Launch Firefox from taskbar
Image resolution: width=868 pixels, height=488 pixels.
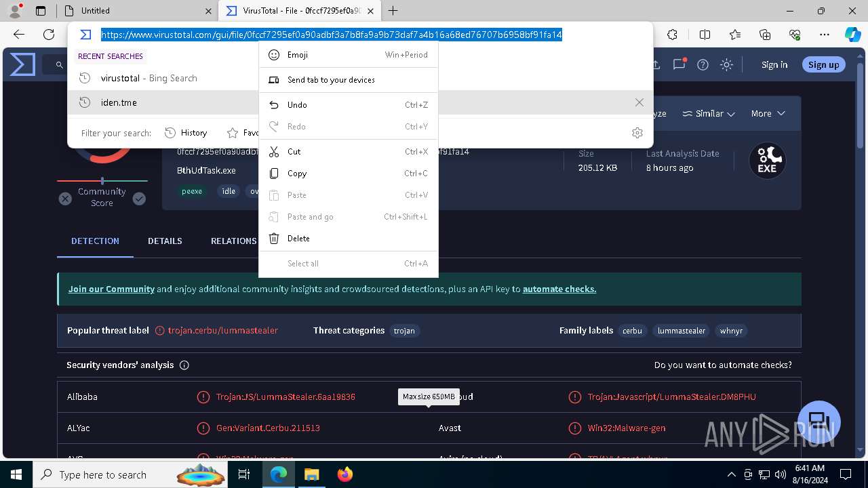pos(345,474)
